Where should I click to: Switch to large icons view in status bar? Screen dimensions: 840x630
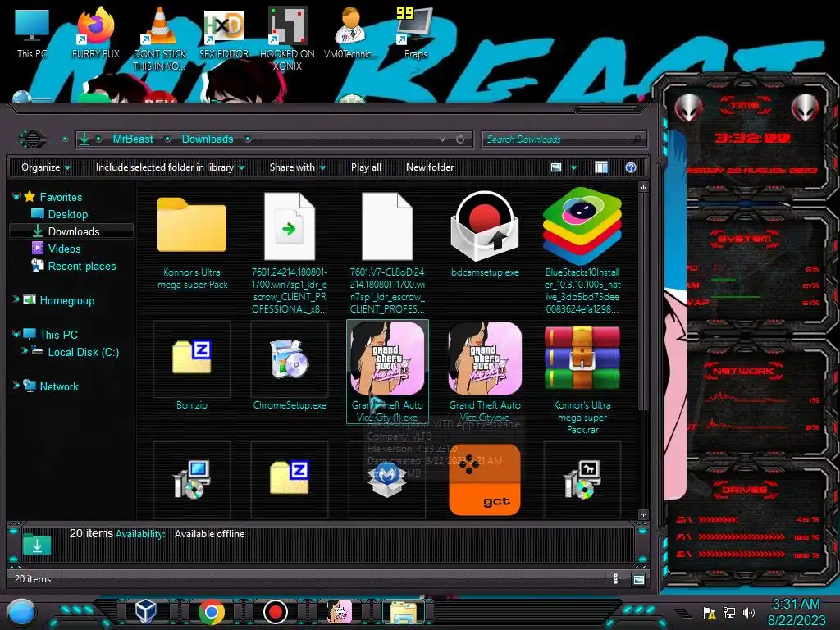point(638,579)
